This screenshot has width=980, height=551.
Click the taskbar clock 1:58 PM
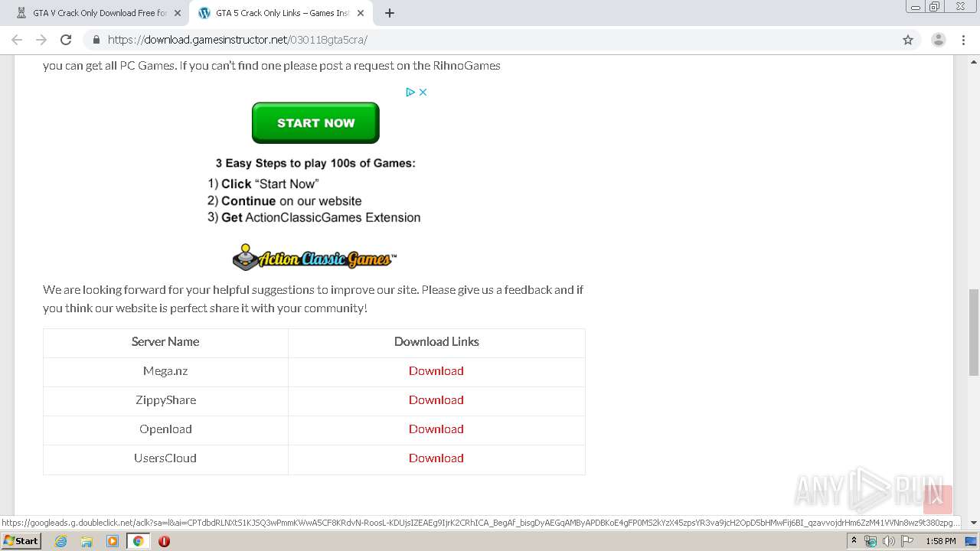940,541
